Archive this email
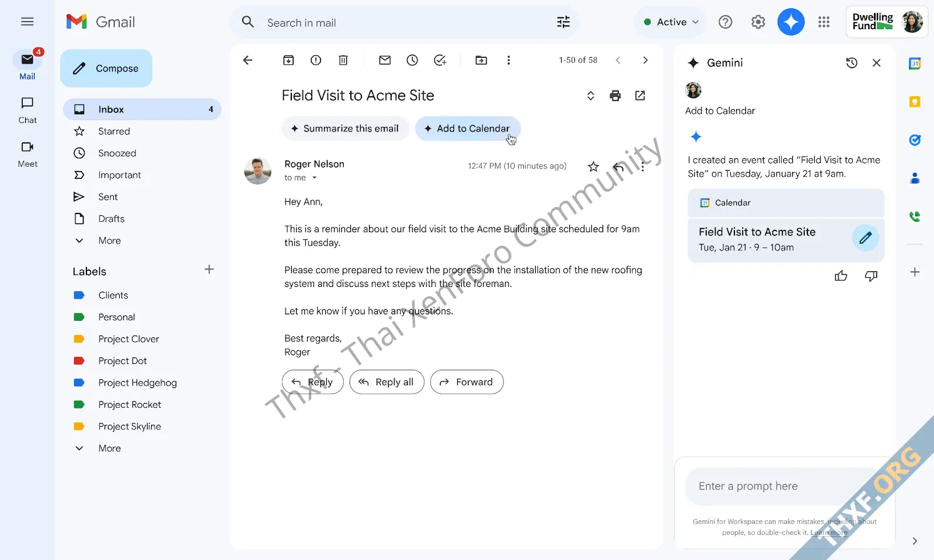The width and height of the screenshot is (934, 560). pos(288,60)
